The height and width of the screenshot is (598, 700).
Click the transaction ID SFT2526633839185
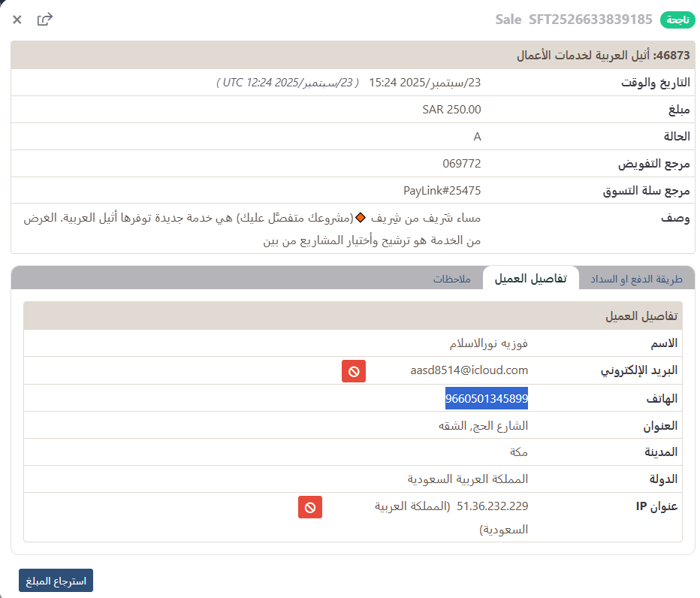[591, 20]
